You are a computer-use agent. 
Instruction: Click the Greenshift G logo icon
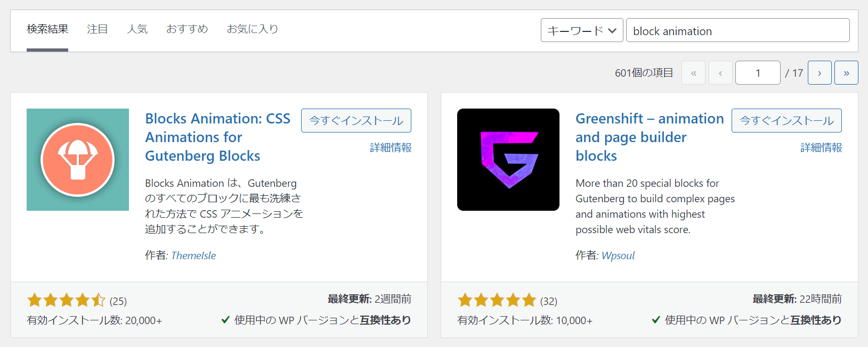(x=508, y=160)
